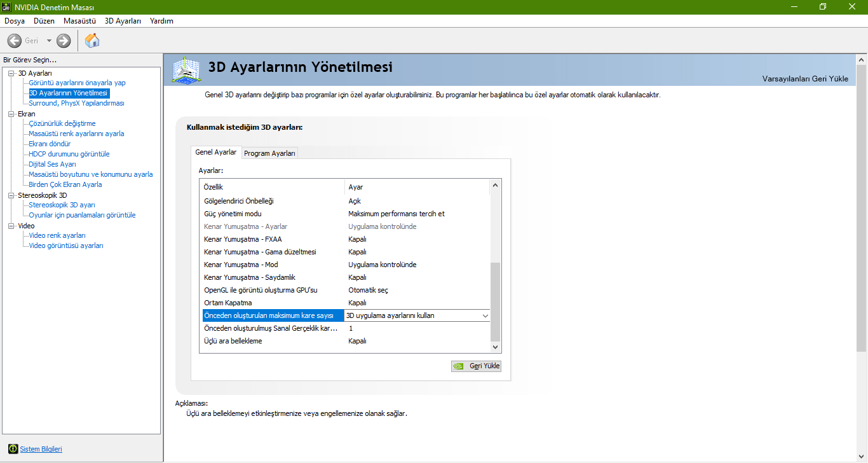The image size is (868, 463).
Task: Select Önceden oluşturulmuş Sanal Gerçeklik row
Action: (x=345, y=328)
